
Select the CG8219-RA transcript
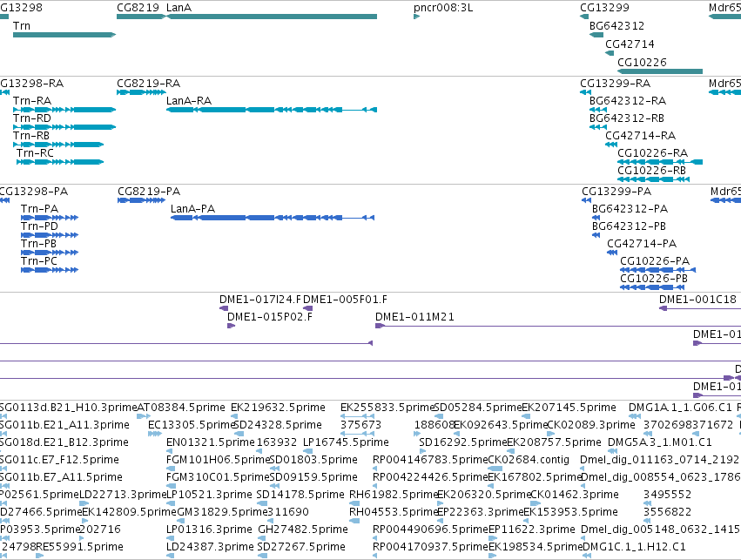(x=141, y=92)
